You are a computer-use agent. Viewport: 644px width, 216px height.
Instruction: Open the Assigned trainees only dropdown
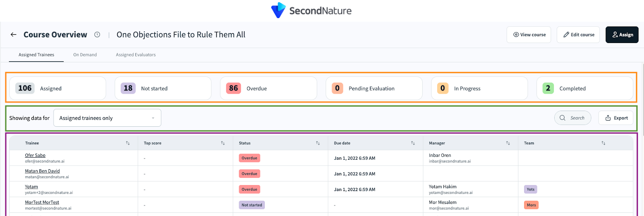[107, 118]
